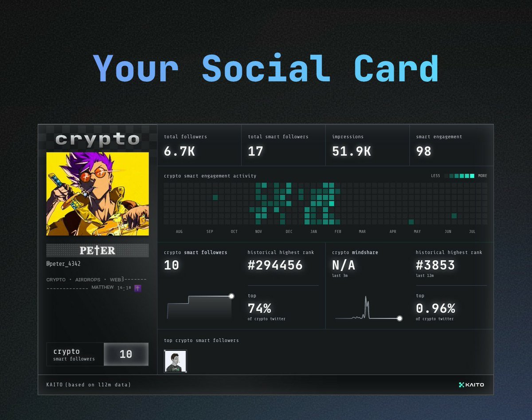Click the JUN month label under the heatmap
Viewport: 532px width, 420px height.
(x=448, y=232)
